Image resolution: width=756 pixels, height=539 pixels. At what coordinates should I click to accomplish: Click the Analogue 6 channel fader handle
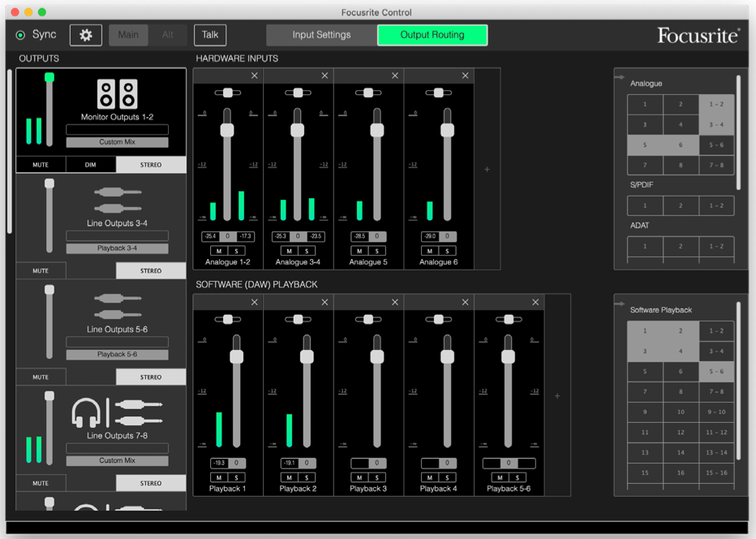click(447, 130)
